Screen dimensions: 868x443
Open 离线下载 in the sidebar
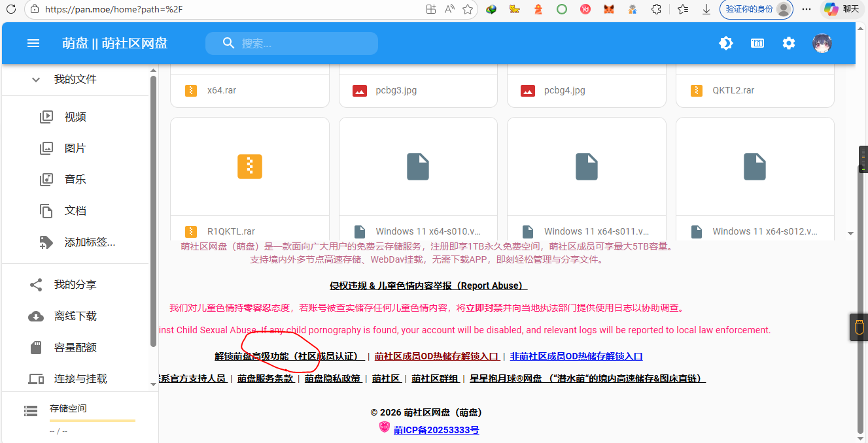pos(75,316)
